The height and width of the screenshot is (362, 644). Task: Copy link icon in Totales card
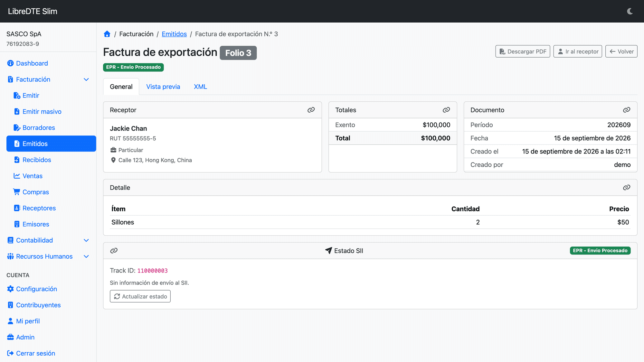446,110
